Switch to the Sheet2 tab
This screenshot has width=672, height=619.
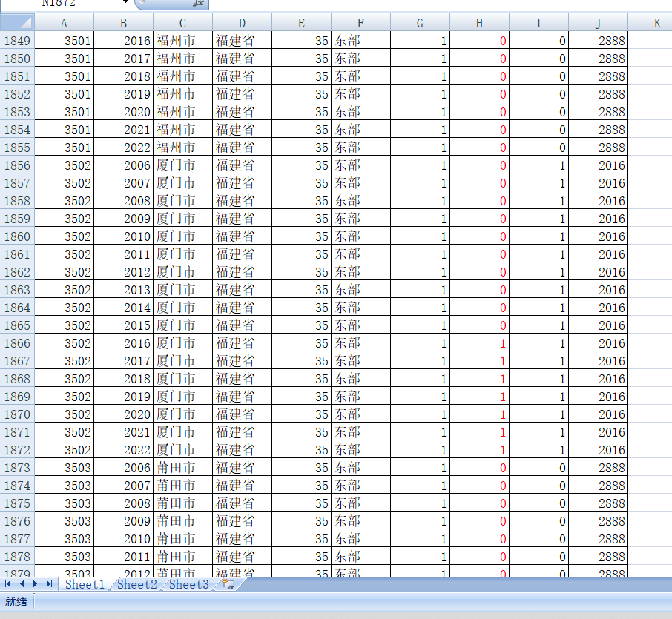[x=136, y=584]
